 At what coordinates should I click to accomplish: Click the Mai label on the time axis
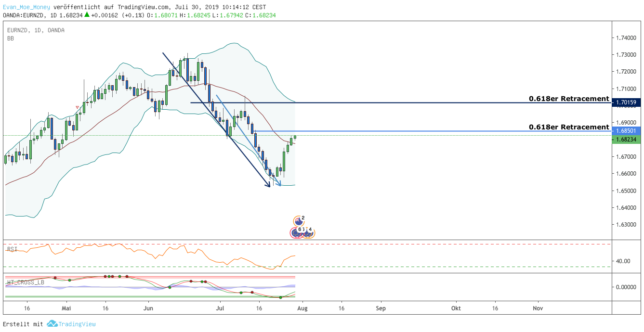67,307
